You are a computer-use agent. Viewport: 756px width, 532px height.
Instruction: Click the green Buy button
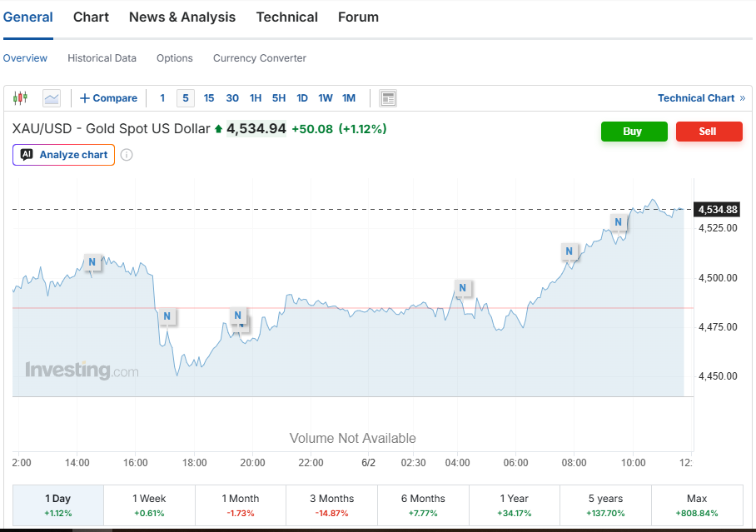tap(634, 132)
